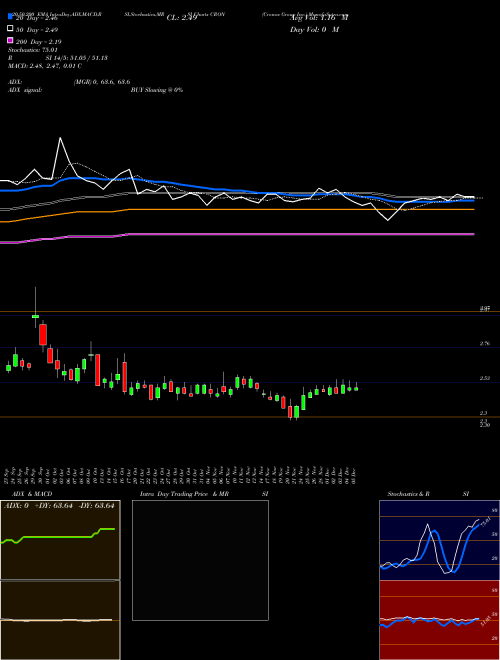Click the 'Avg Vol: 1.16 M' label
Image resolution: width=500 pixels, height=660 pixels.
click(319, 18)
